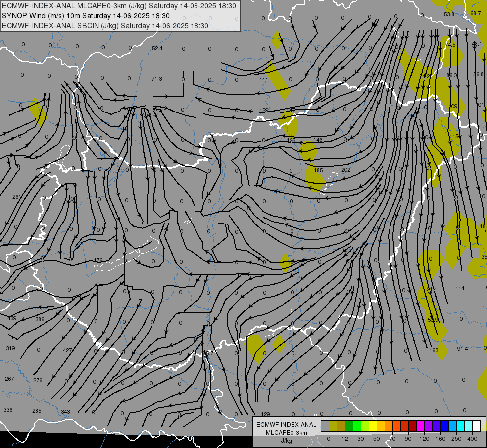This screenshot has height=448, width=487.
Task: Click the map value 71.3
Action: [157, 79]
